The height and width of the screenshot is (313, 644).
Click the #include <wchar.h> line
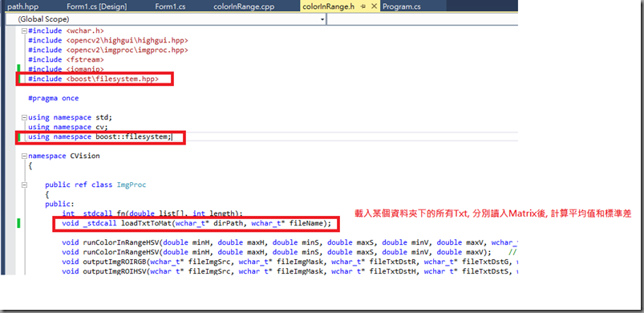point(66,30)
